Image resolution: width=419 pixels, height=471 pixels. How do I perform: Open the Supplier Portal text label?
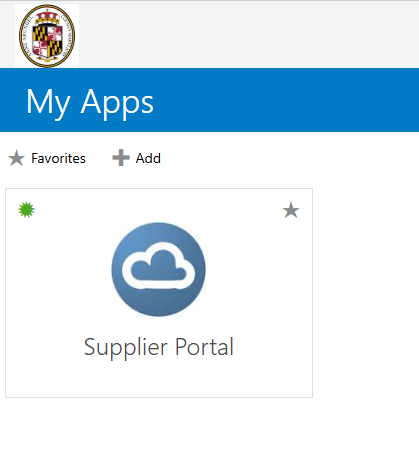159,348
